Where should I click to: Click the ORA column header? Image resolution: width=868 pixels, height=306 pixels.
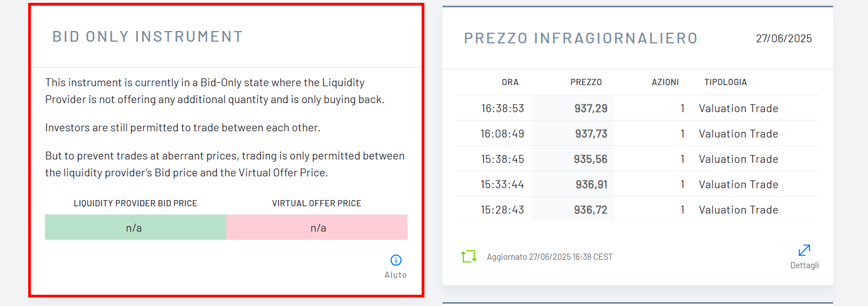510,82
